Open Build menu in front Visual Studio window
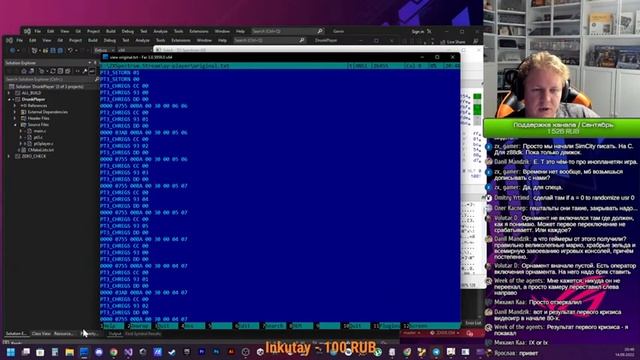The height and width of the screenshot is (360, 640). (x=93, y=40)
